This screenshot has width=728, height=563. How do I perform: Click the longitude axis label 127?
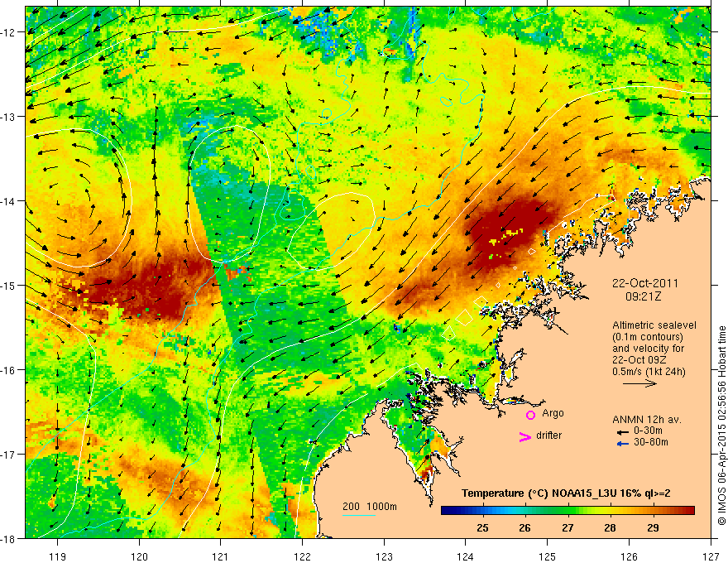point(711,556)
